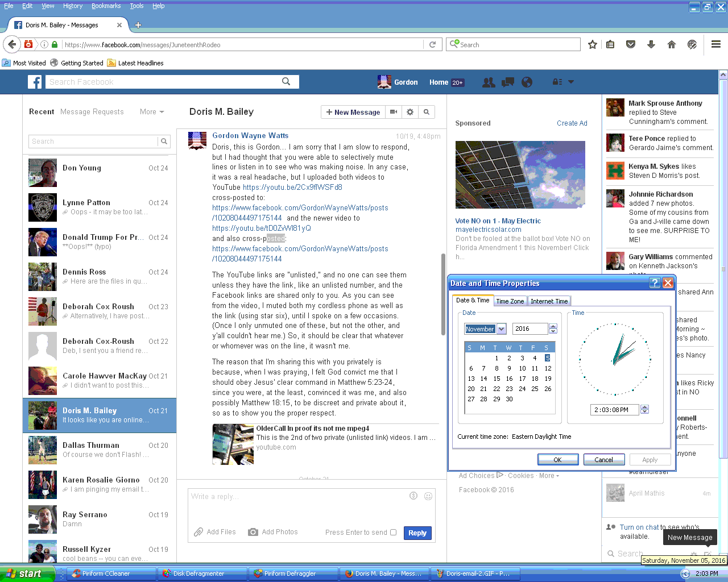This screenshot has width=728, height=582.
Task: Switch to the Time Zone tab
Action: coord(510,301)
